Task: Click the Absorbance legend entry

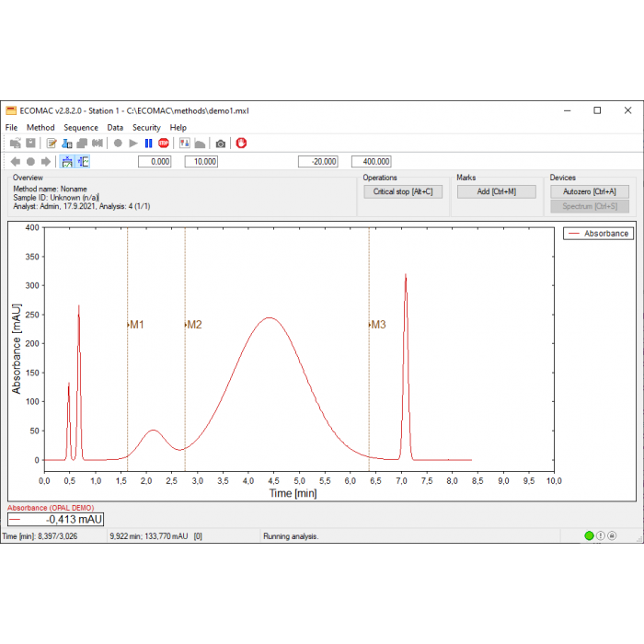Action: point(599,234)
